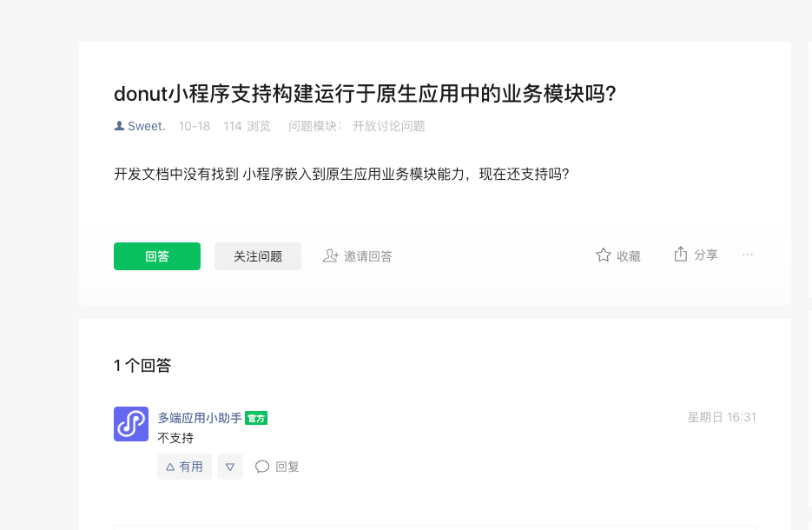Expand the more options ellipsis menu
The image size is (812, 530).
pyautogui.click(x=748, y=255)
